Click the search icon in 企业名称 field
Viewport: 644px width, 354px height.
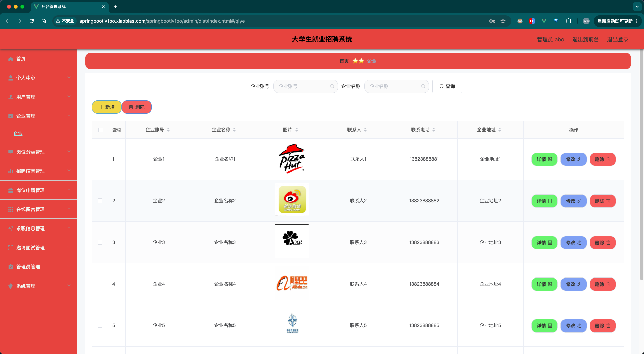click(x=423, y=86)
